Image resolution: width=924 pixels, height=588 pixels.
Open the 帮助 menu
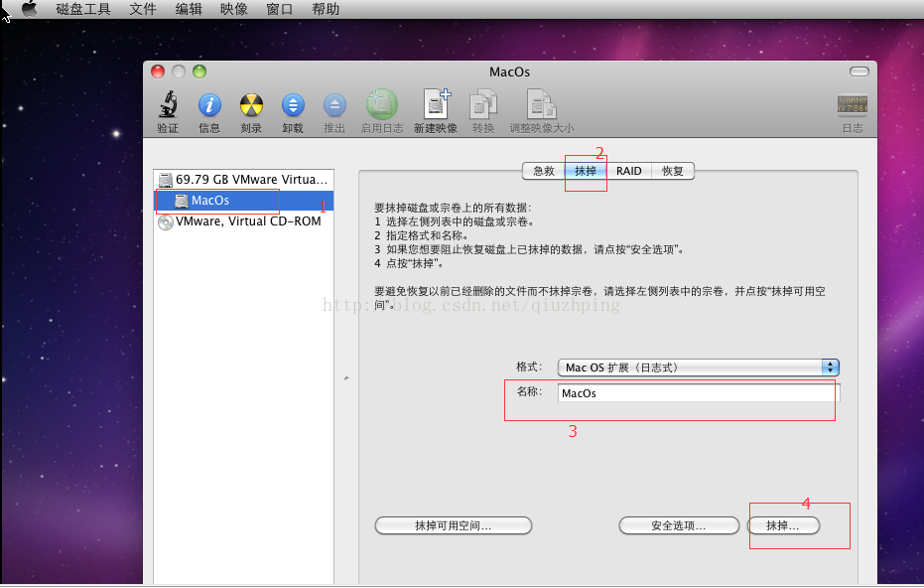click(326, 9)
